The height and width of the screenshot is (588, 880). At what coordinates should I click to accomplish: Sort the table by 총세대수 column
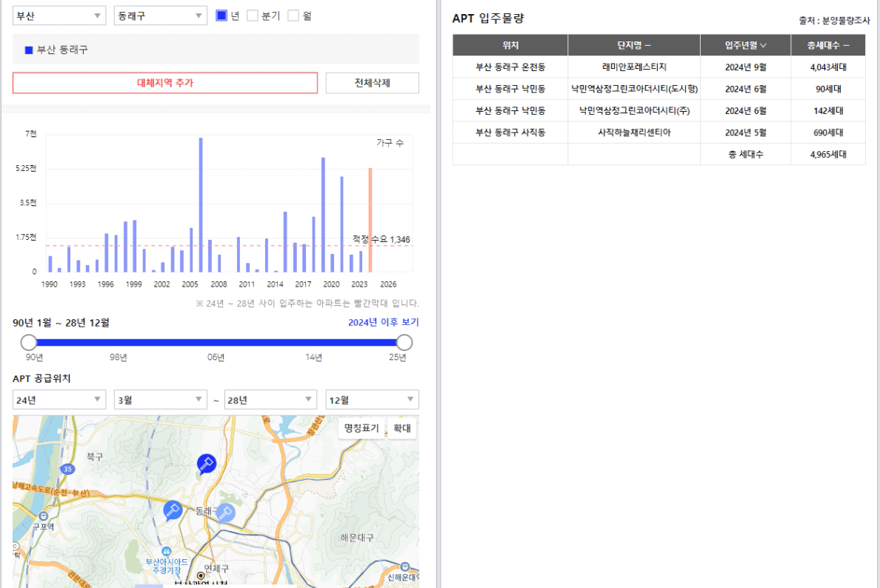(828, 45)
